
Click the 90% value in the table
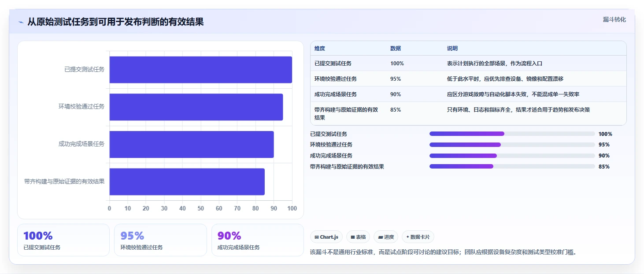point(396,94)
